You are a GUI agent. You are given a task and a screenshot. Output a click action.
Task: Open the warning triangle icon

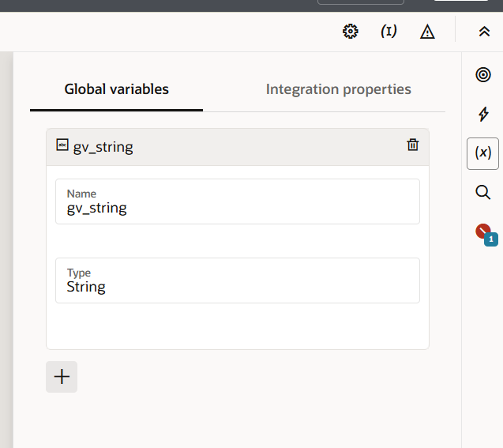[x=427, y=32]
